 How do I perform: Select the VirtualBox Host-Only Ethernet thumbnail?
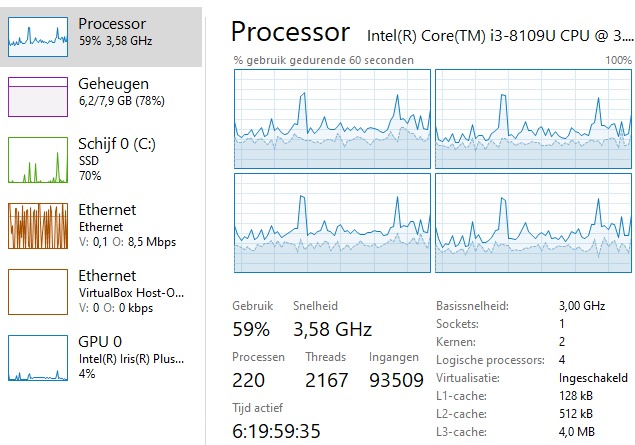38,291
